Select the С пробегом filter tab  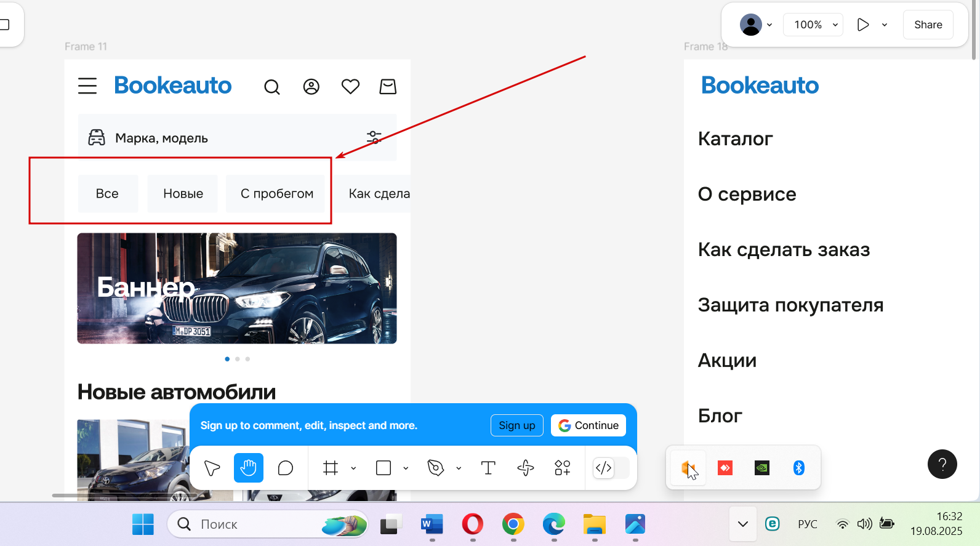click(276, 193)
